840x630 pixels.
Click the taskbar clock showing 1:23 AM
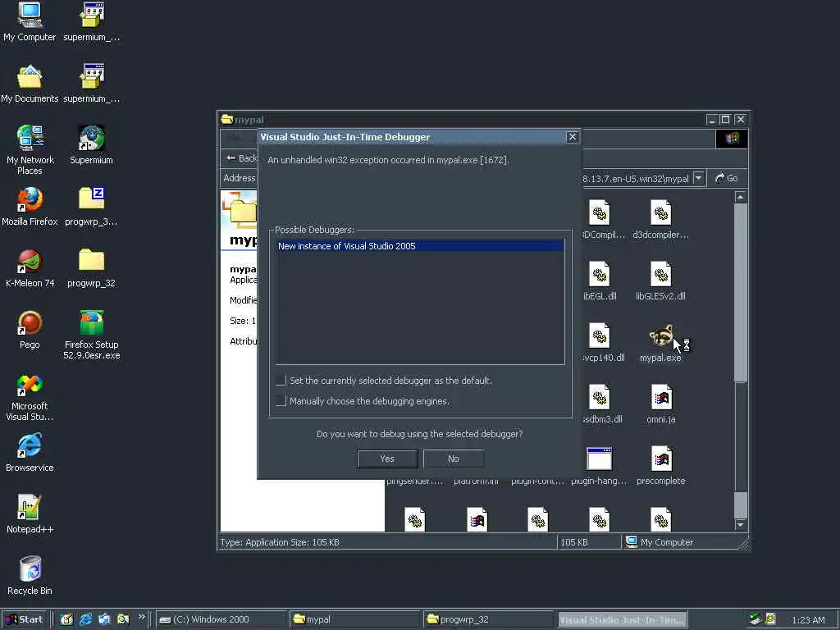coord(808,620)
